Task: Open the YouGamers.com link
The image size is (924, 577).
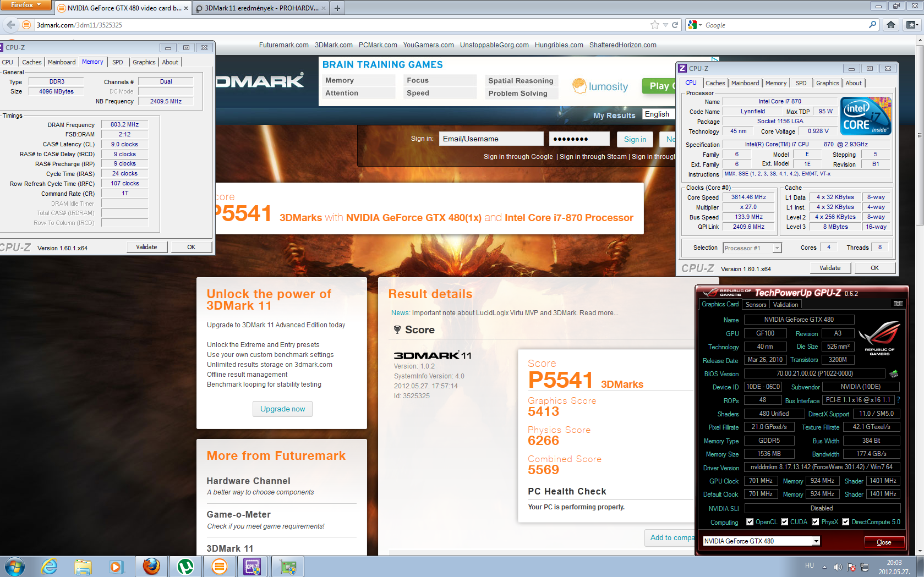Action: click(x=428, y=45)
